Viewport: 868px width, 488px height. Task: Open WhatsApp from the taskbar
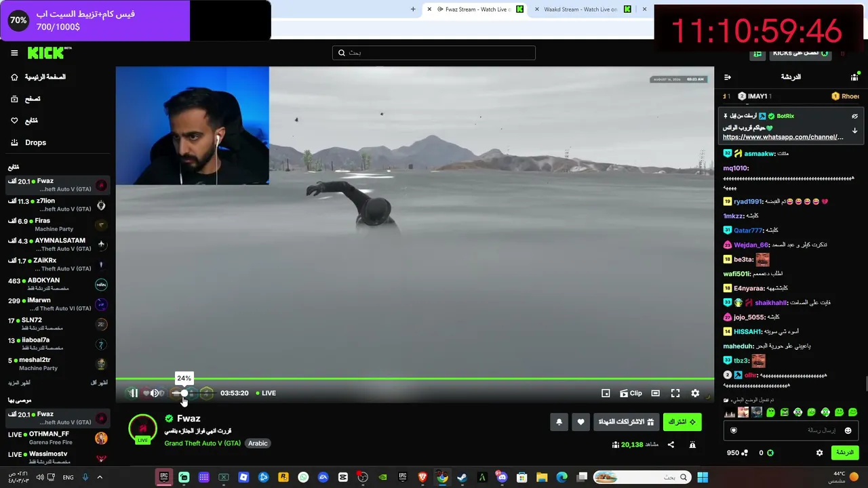click(303, 478)
